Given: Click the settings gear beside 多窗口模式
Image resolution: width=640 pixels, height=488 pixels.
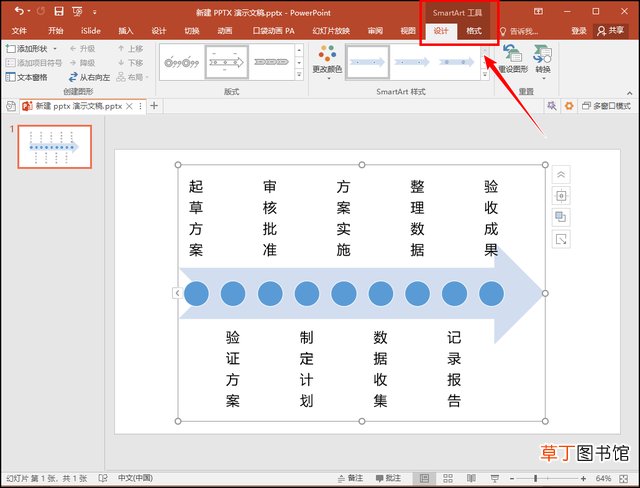Looking at the screenshot, I should pos(569,106).
